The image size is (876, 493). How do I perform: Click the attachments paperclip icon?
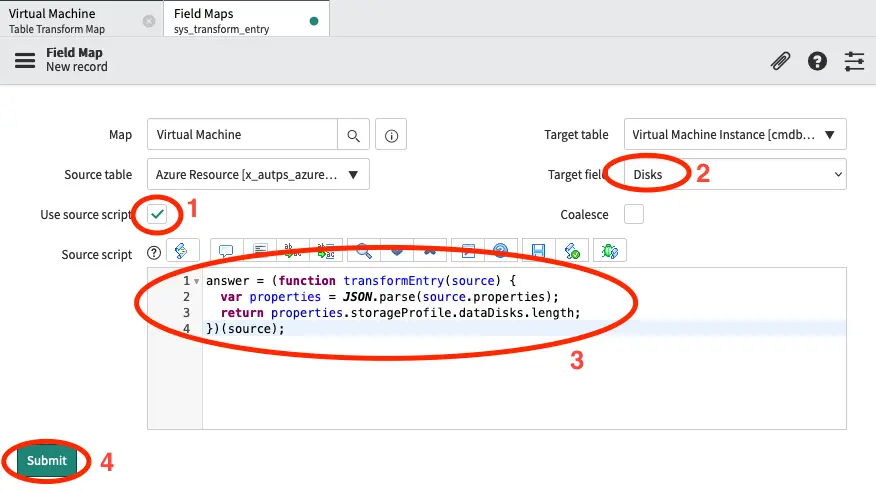pyautogui.click(x=780, y=61)
